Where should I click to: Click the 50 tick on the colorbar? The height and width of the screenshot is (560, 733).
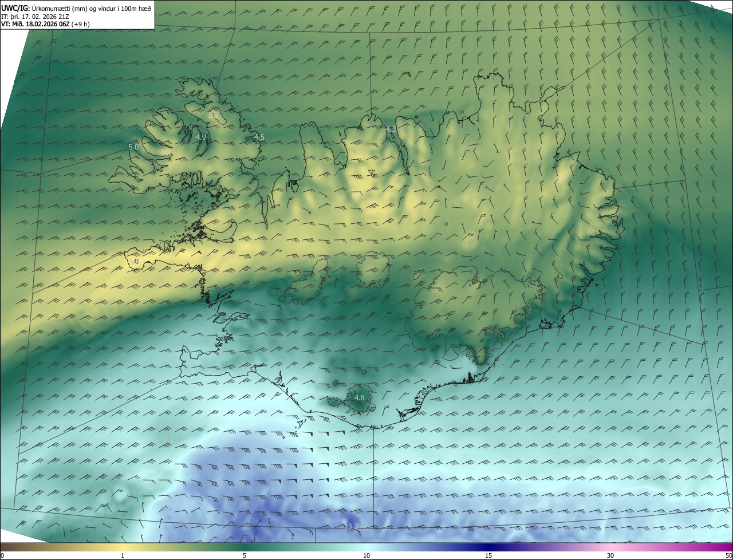[728, 555]
